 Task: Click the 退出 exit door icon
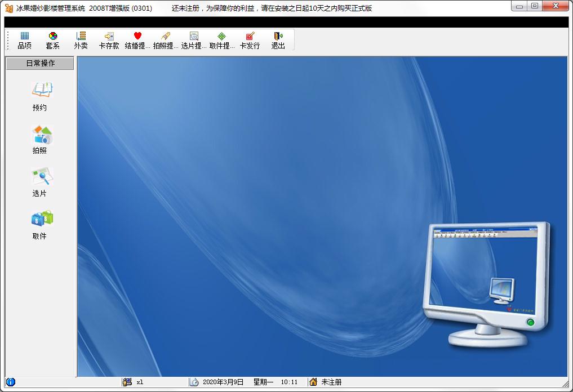pos(278,36)
